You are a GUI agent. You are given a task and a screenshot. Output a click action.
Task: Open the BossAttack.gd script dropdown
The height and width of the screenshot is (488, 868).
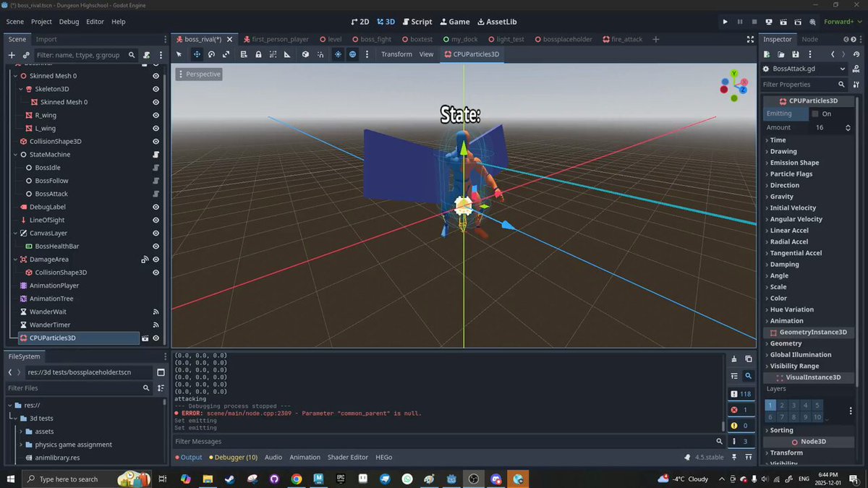[x=842, y=69]
